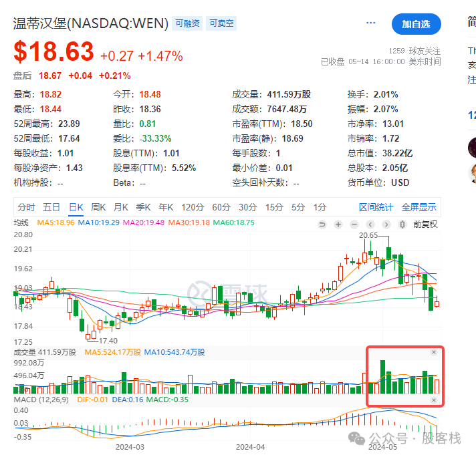Zoom in the chart with plus icon

(338, 224)
